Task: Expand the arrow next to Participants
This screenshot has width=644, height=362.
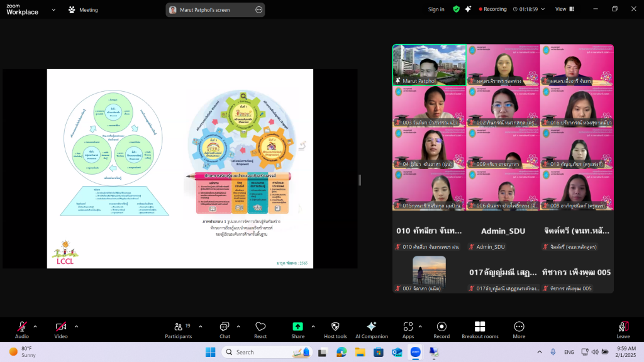Action: (200, 326)
